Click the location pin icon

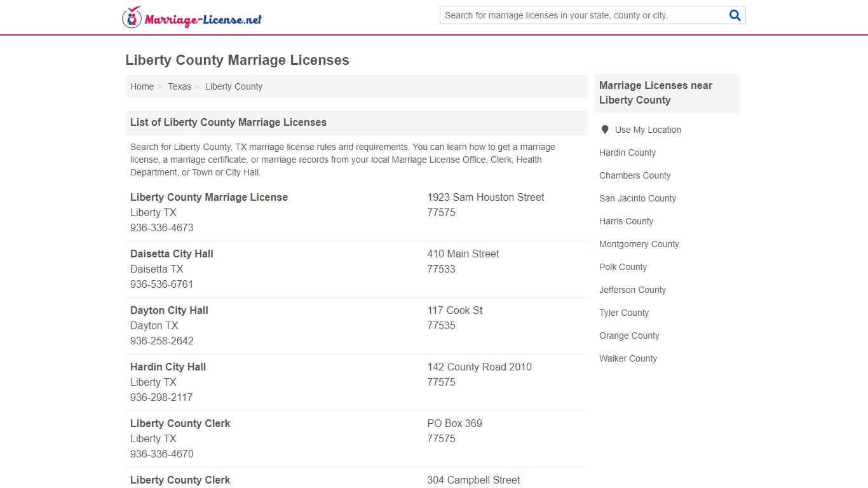coord(605,130)
